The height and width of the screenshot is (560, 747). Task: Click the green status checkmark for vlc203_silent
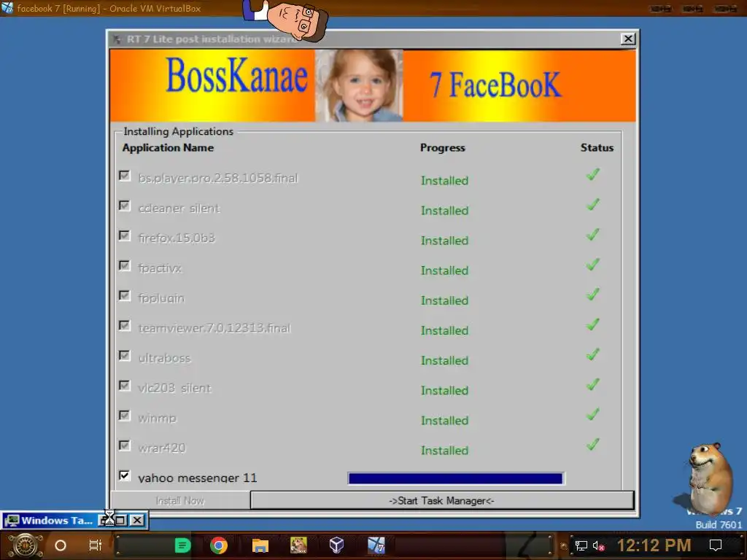click(592, 384)
